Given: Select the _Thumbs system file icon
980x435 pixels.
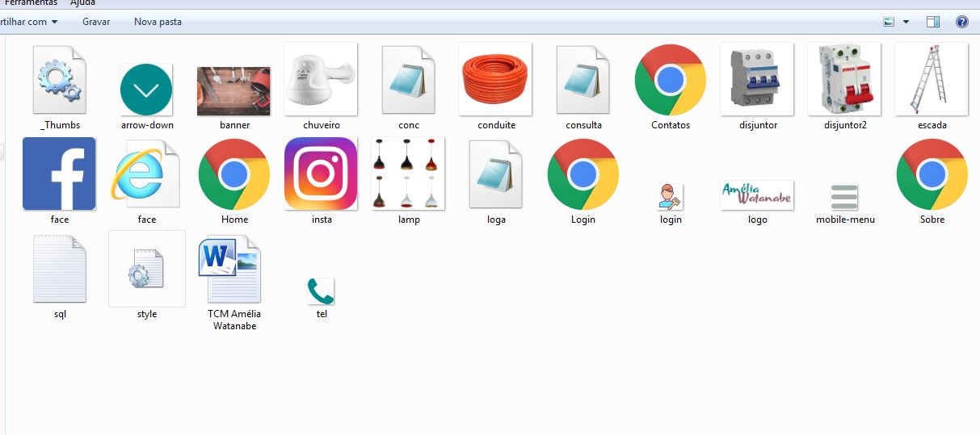Looking at the screenshot, I should pyautogui.click(x=60, y=80).
